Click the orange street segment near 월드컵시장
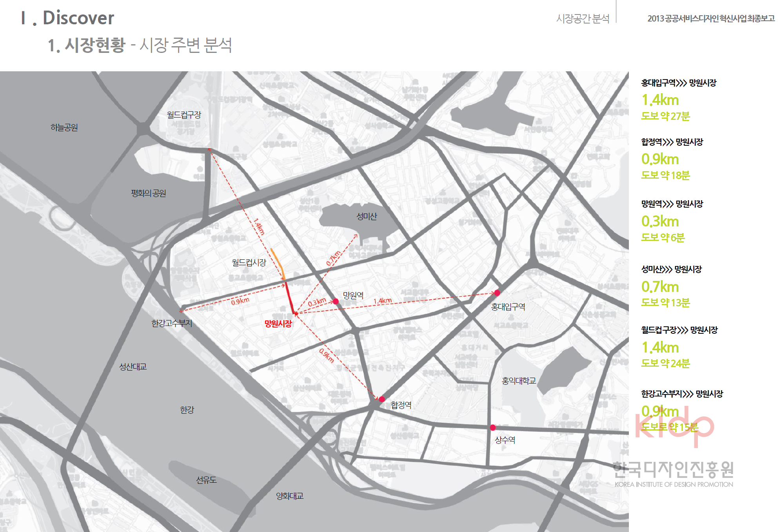This screenshot has height=532, width=781. tap(277, 259)
